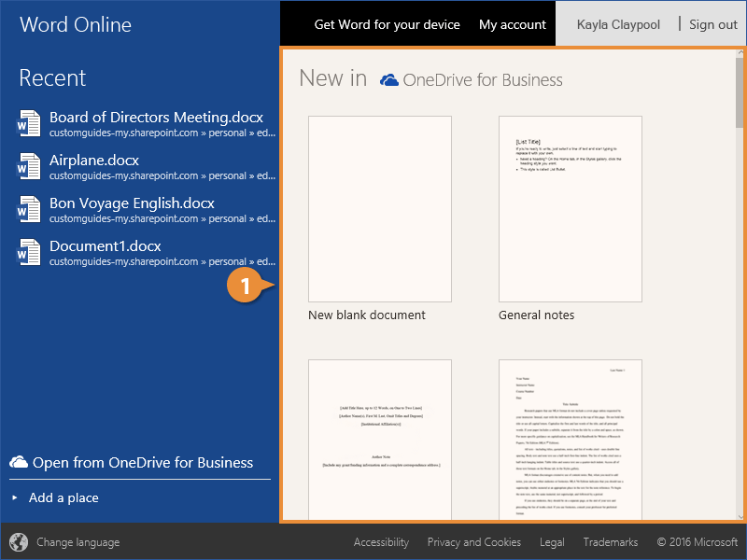Click the Legal footer link
This screenshot has height=560, width=747.
coord(552,542)
